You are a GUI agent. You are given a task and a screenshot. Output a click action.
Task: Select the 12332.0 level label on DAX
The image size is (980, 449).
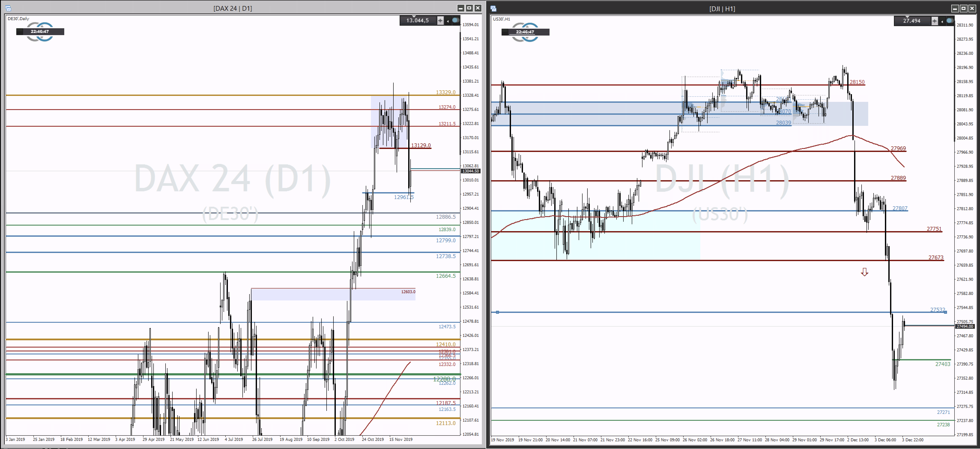[447, 364]
